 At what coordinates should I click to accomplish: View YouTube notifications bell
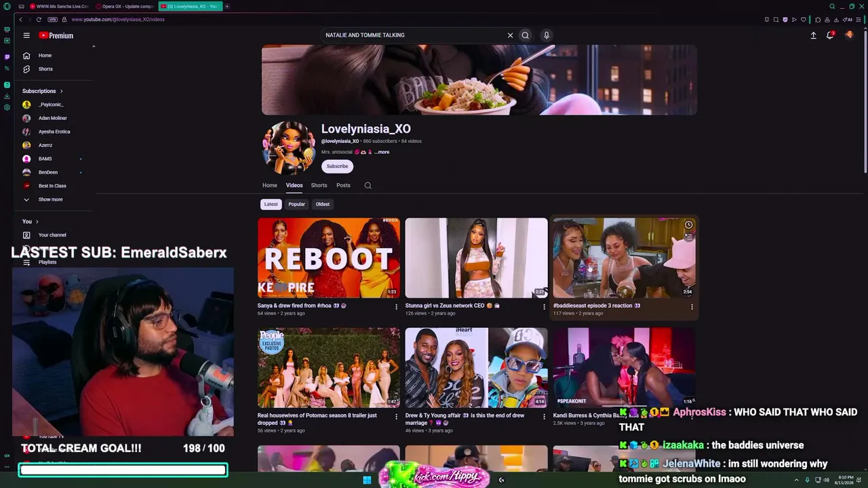[830, 35]
